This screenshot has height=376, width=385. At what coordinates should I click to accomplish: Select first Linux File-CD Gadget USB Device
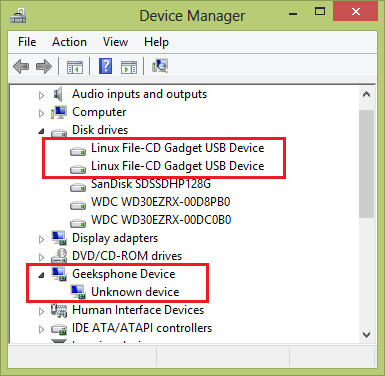(178, 148)
